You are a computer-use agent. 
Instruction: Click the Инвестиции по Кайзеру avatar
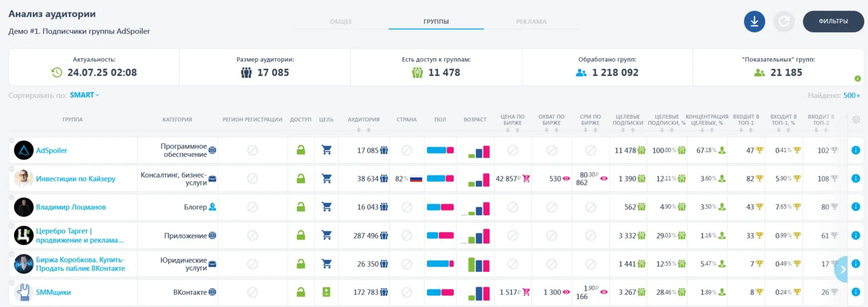click(23, 179)
